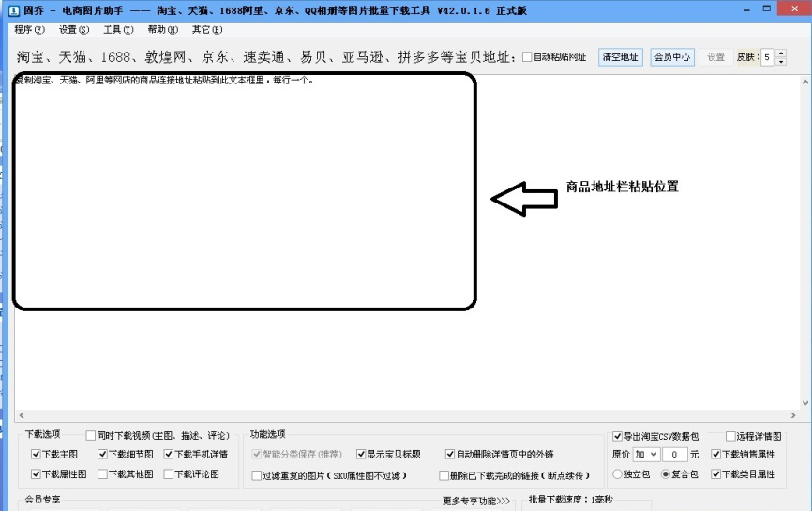Toggle 同时下载视频 checkbox
812x511 pixels.
(91, 435)
